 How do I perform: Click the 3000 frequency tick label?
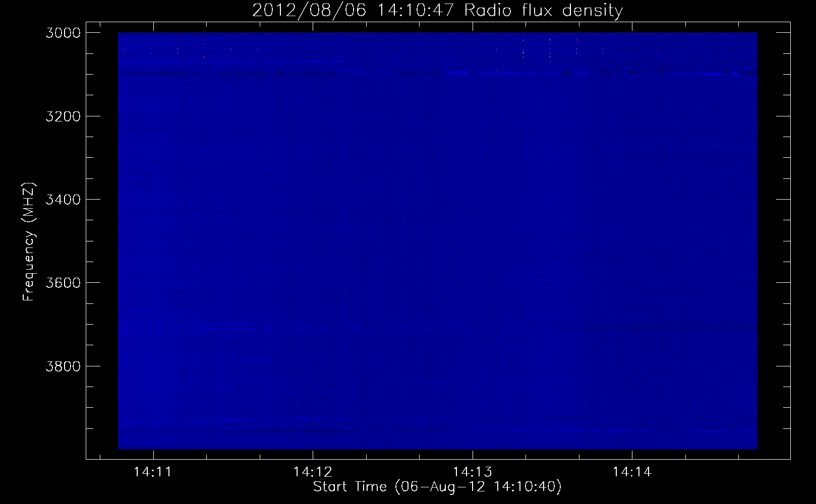tap(63, 33)
